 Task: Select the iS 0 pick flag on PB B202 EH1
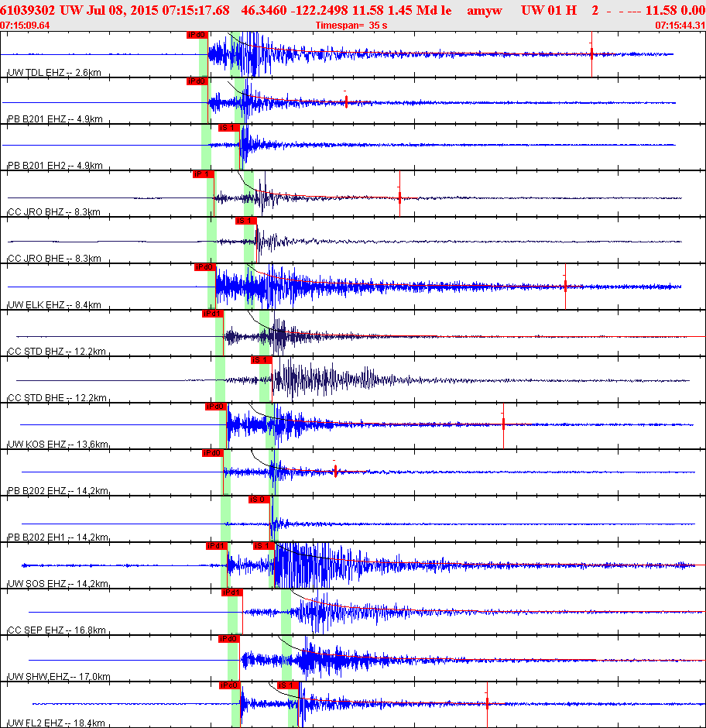pos(259,499)
